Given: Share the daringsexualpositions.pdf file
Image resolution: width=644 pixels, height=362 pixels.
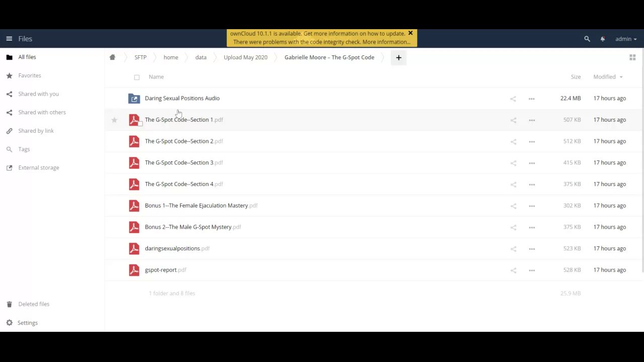Looking at the screenshot, I should (513, 249).
